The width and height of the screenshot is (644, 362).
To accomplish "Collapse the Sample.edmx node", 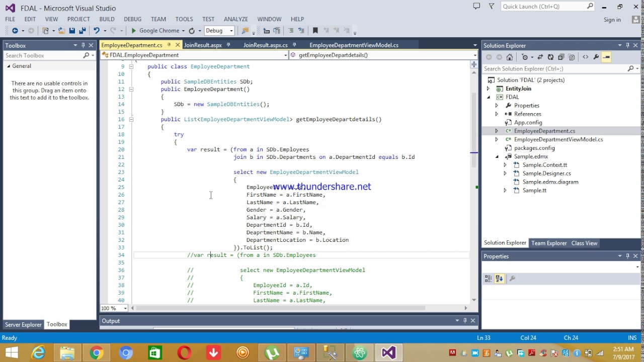I will (x=497, y=156).
